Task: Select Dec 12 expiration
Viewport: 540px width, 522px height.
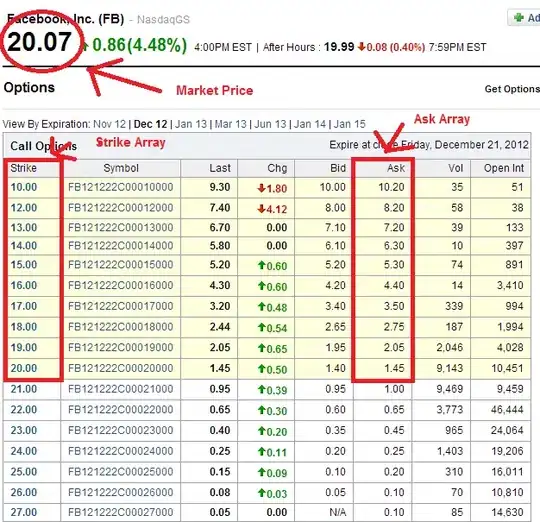Action: pyautogui.click(x=150, y=124)
